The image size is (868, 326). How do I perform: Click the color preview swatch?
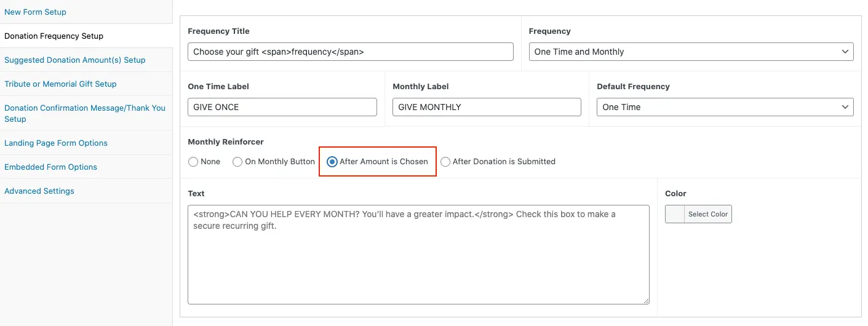click(x=675, y=214)
